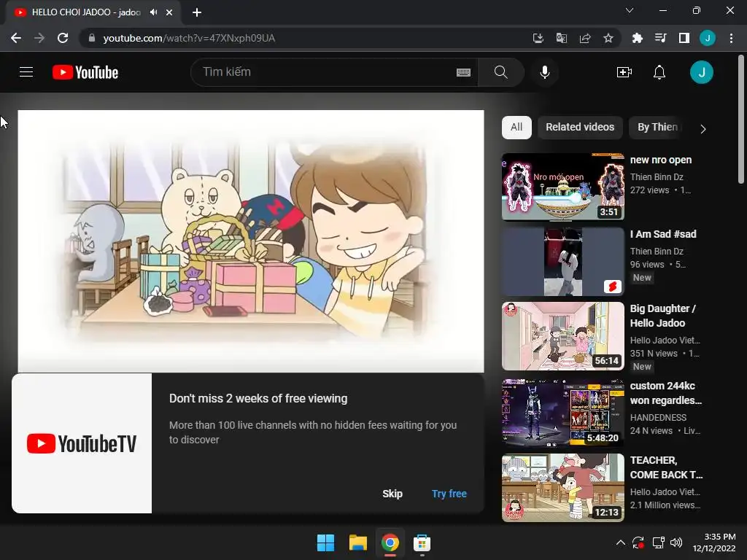Click the video player area
This screenshot has width=747, height=560.
[x=251, y=241]
